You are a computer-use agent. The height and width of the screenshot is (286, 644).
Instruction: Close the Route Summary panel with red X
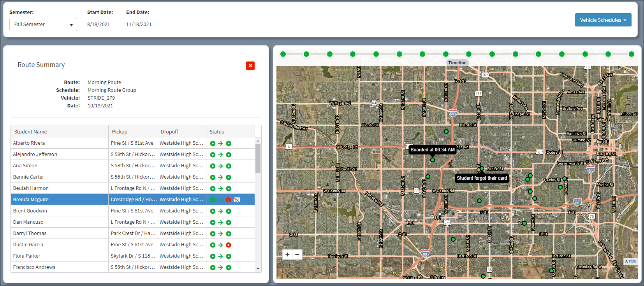pyautogui.click(x=250, y=66)
